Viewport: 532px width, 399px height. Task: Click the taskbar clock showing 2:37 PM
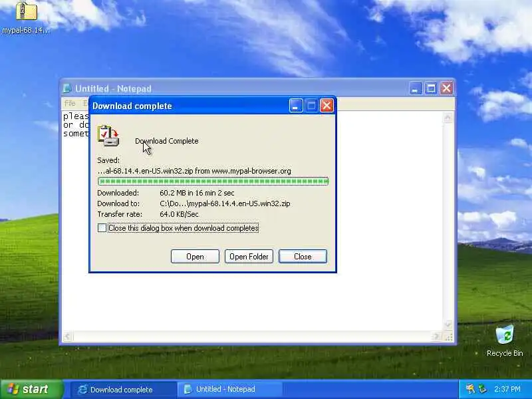pos(507,389)
